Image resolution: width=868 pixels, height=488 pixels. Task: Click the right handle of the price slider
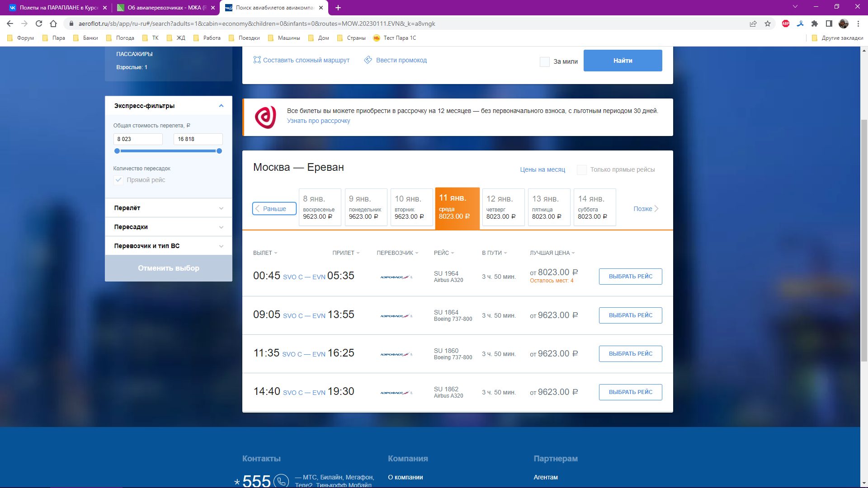(219, 151)
